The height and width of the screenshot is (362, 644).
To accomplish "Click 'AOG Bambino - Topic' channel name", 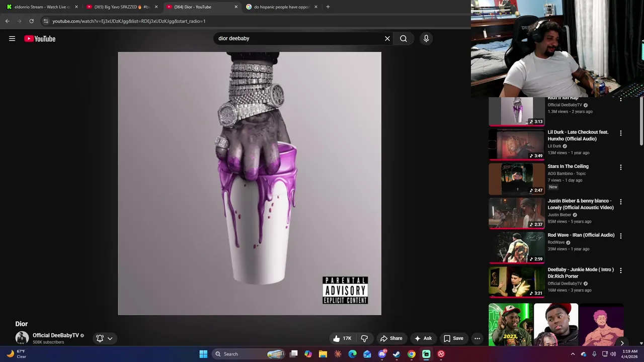I will 567,173.
